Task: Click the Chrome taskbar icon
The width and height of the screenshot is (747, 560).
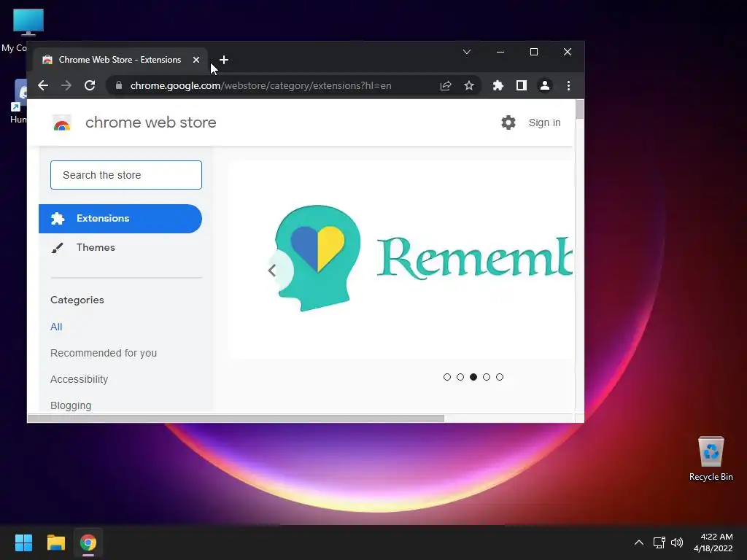Action: (88, 542)
